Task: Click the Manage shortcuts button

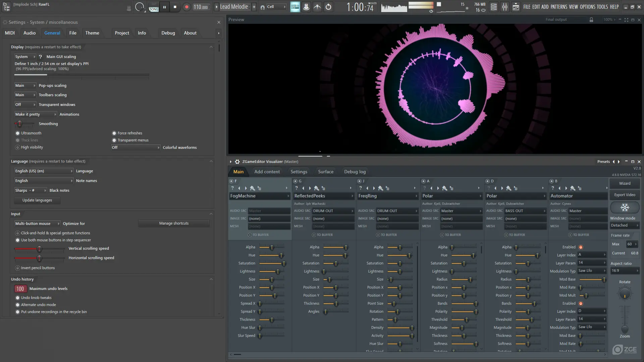Action: pos(174,223)
